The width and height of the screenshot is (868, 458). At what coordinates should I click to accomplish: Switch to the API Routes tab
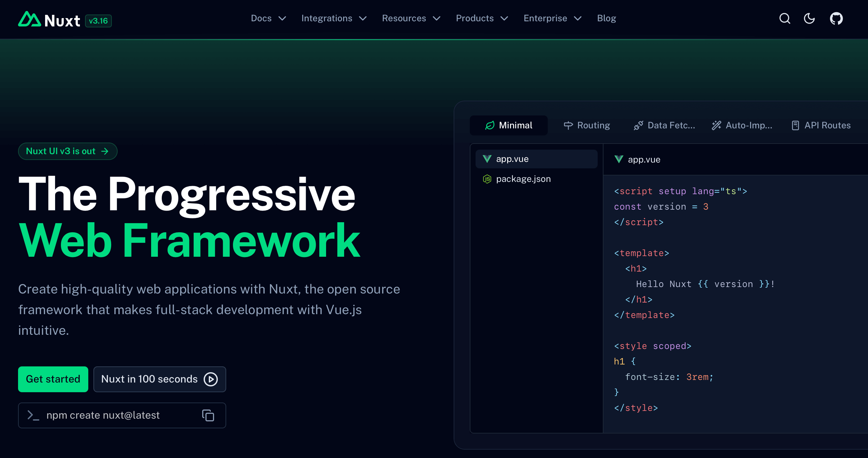click(821, 125)
